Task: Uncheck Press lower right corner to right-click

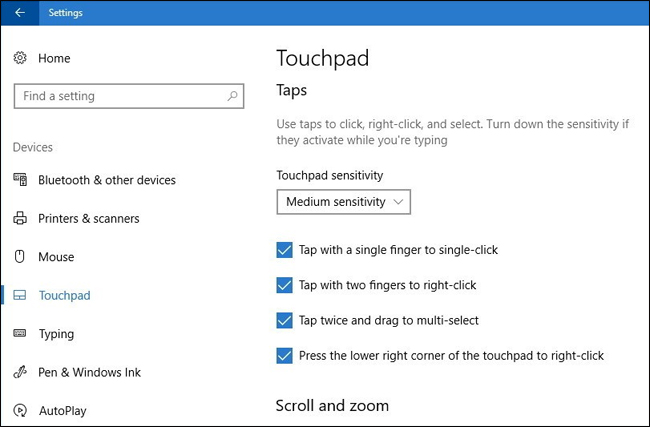Action: click(284, 356)
